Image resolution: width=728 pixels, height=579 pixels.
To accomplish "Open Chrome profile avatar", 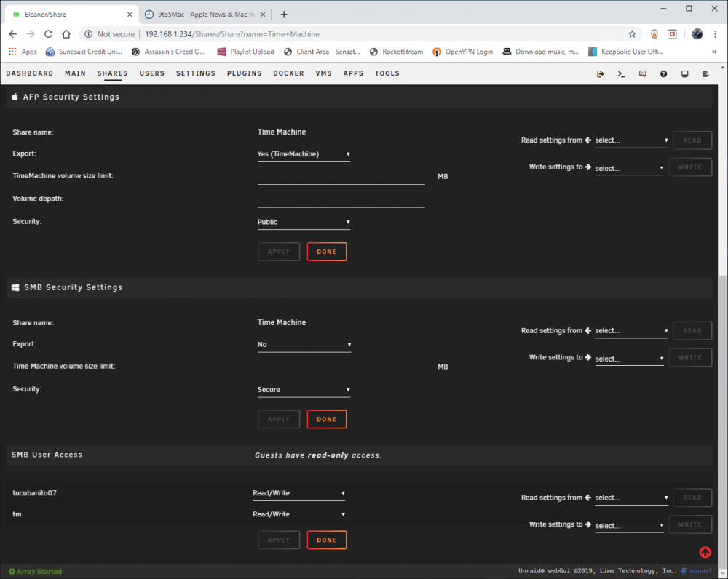I will (697, 34).
